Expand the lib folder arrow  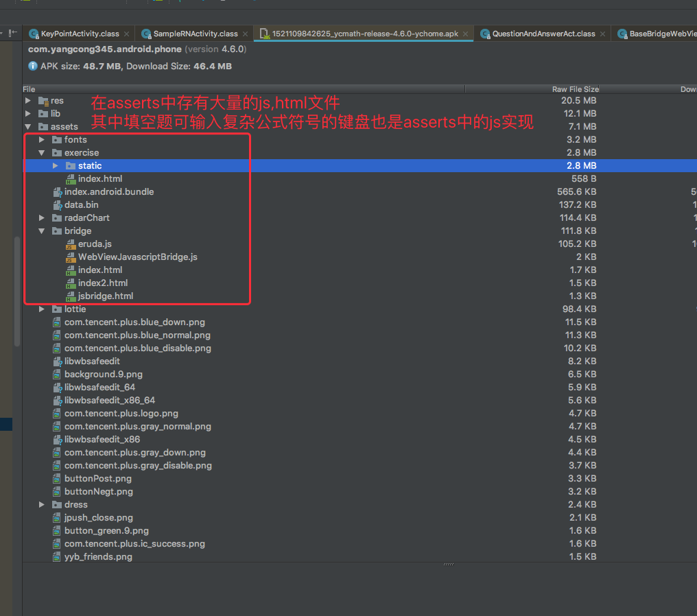[28, 113]
